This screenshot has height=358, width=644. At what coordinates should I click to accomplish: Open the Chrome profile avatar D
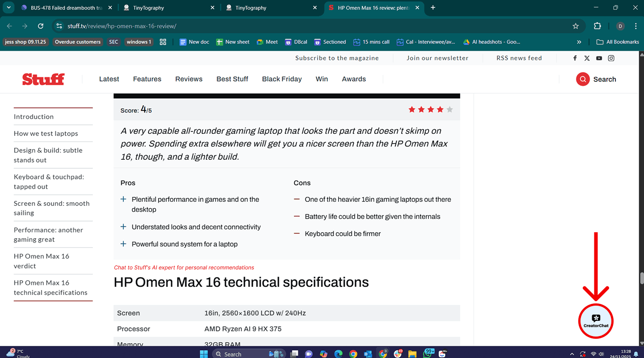tap(620, 26)
